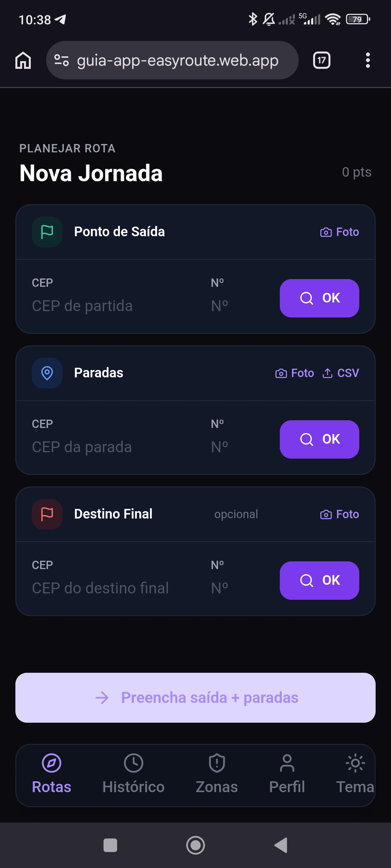391x868 pixels.
Task: Click OK to search stop CEP
Action: pyautogui.click(x=319, y=439)
